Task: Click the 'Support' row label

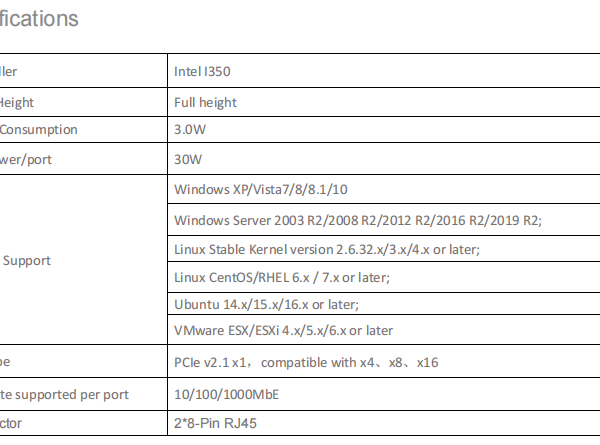Action: (28, 260)
